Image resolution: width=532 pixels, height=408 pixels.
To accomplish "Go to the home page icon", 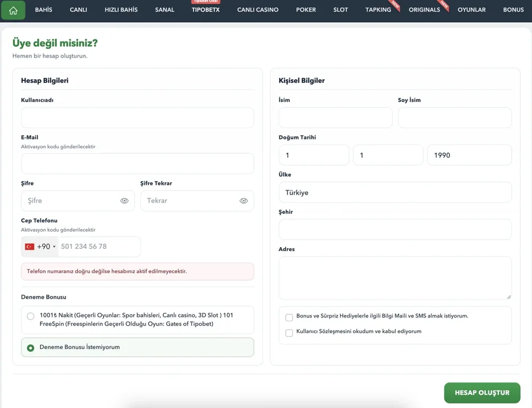I will click(13, 10).
